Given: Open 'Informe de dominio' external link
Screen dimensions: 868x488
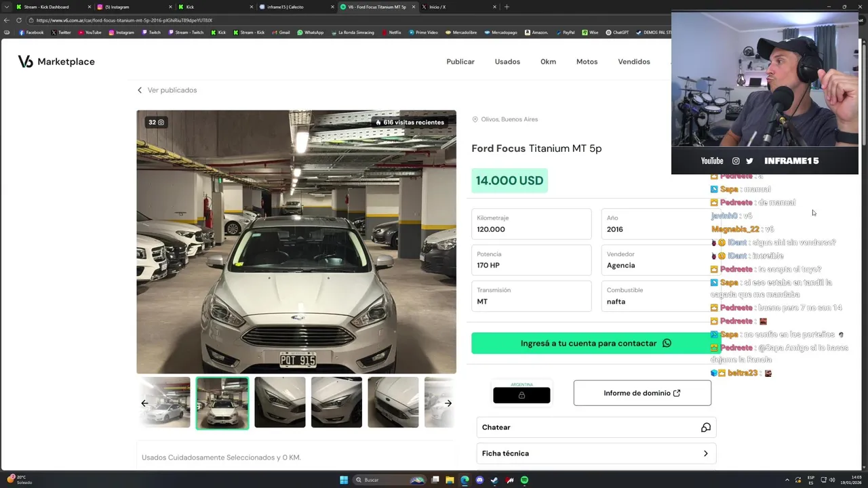Looking at the screenshot, I should 642,393.
